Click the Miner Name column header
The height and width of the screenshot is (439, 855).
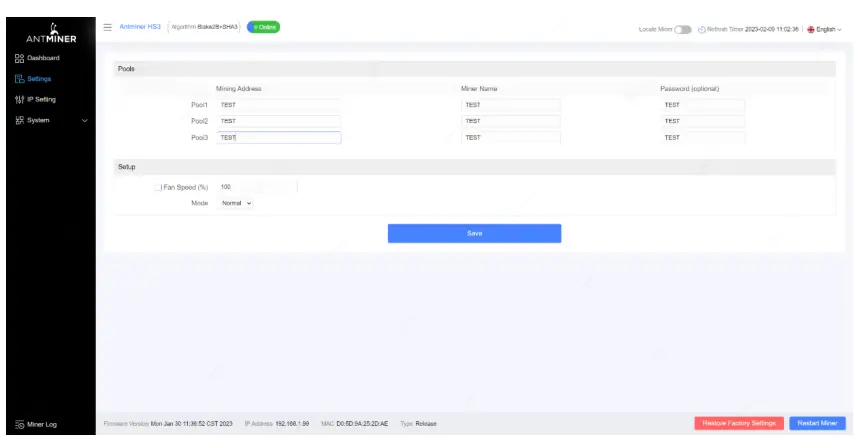pos(479,88)
